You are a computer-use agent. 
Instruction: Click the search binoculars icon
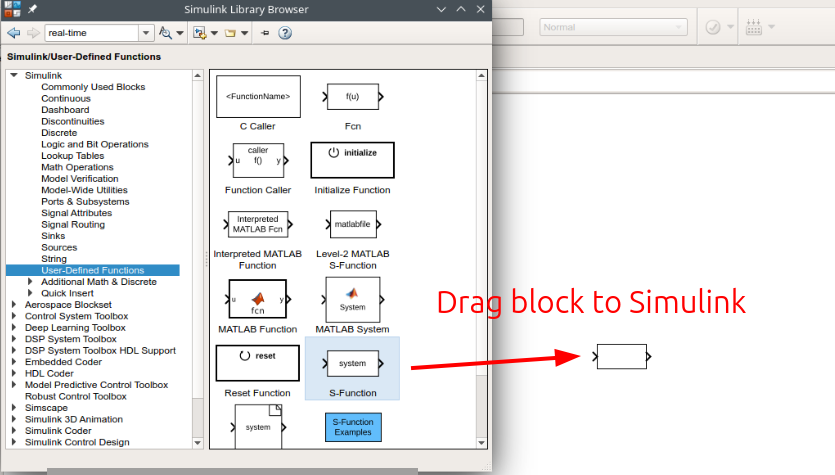166,33
